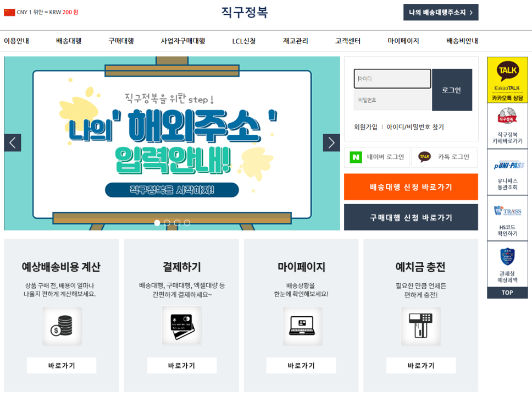Click the orange 배송대행 신청 바로가기 button
This screenshot has width=532, height=396.
point(411,187)
